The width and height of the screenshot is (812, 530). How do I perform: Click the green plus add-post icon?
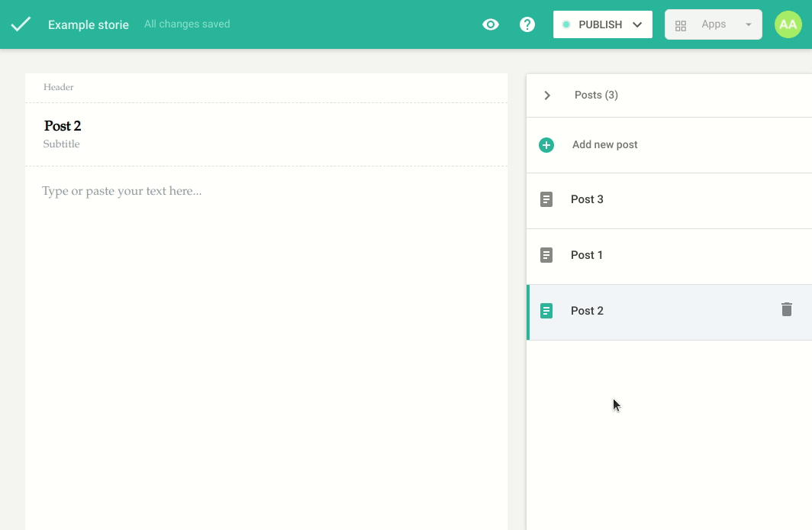pyautogui.click(x=546, y=145)
